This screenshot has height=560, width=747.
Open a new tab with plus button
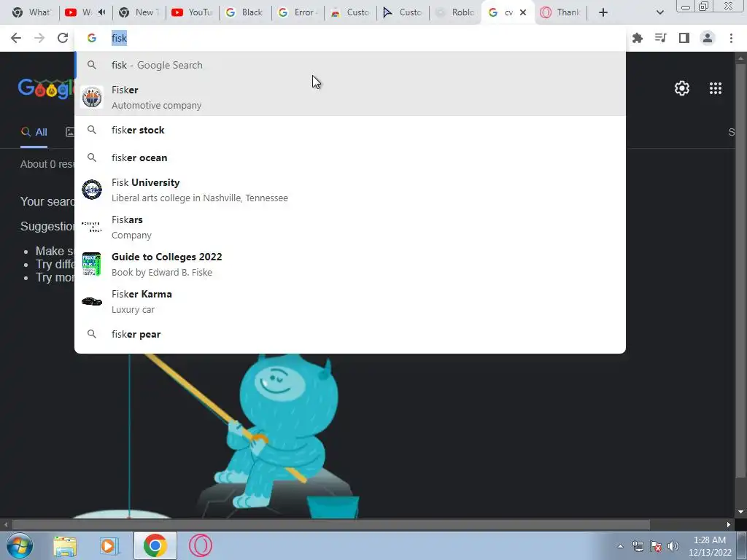603,12
